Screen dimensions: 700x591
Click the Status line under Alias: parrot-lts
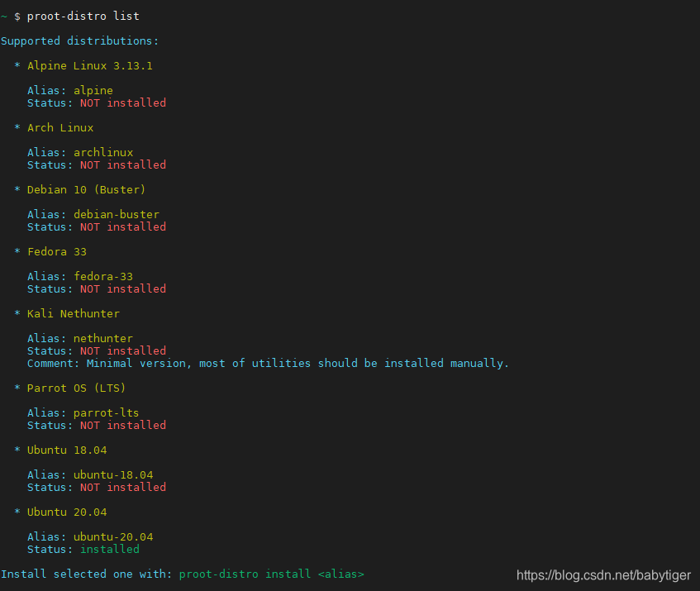click(x=97, y=426)
